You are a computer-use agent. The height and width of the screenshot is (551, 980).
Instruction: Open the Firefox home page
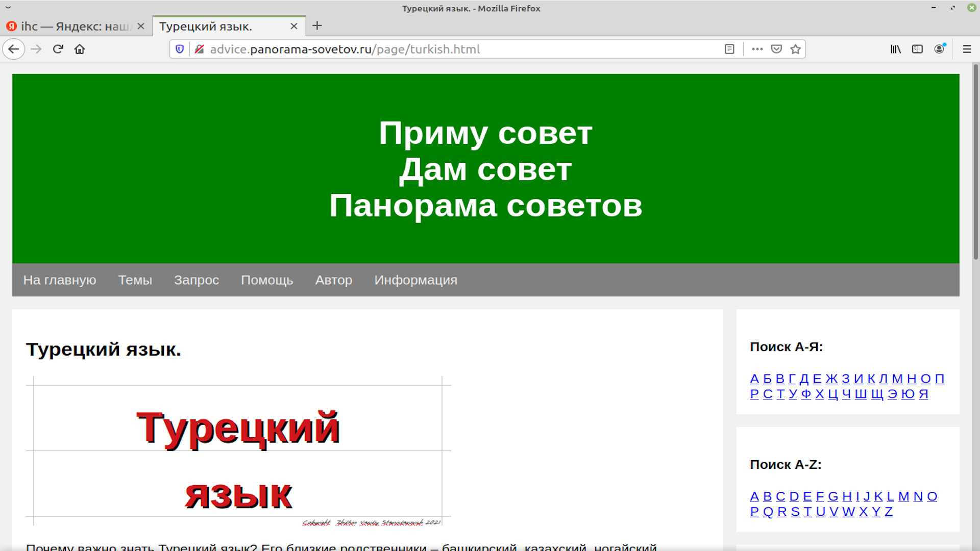80,49
